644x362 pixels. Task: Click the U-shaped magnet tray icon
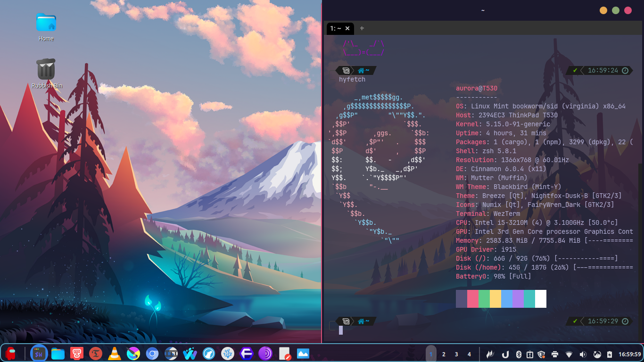[x=505, y=354]
